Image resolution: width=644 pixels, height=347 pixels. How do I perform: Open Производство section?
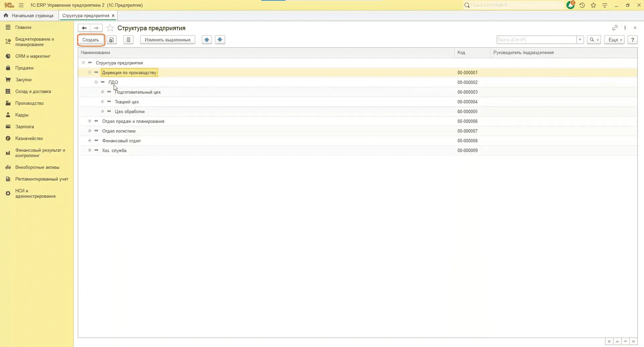(x=29, y=103)
